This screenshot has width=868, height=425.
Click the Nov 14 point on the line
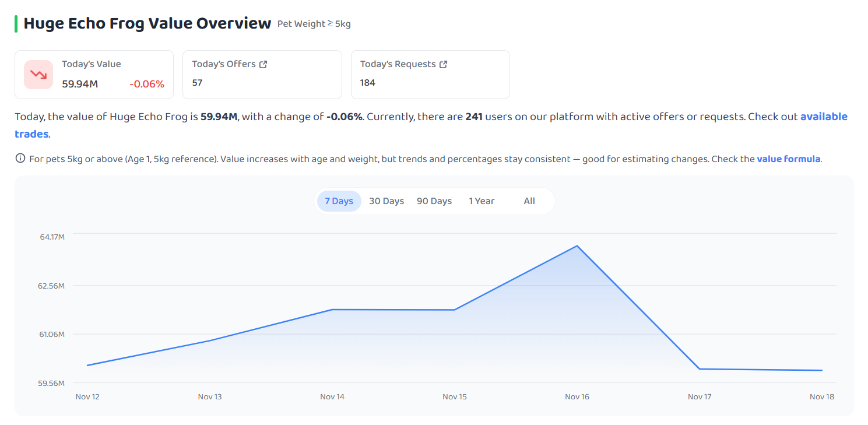coord(332,310)
